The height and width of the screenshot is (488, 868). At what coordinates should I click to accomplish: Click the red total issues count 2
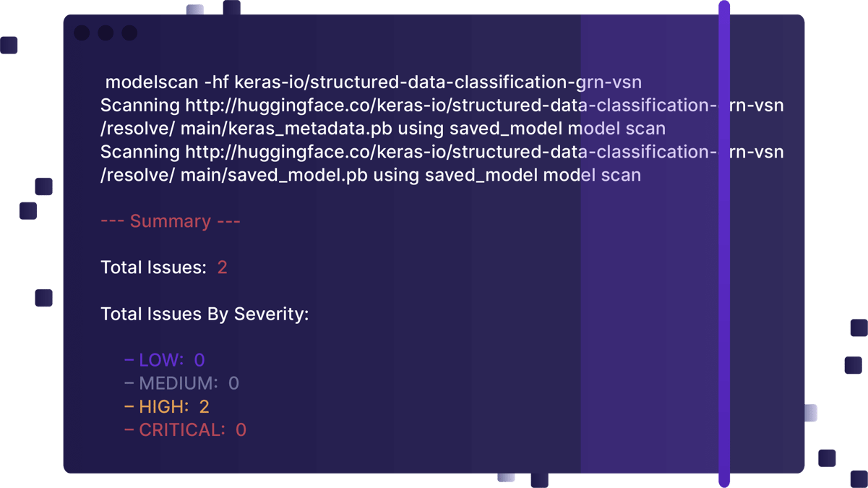223,267
